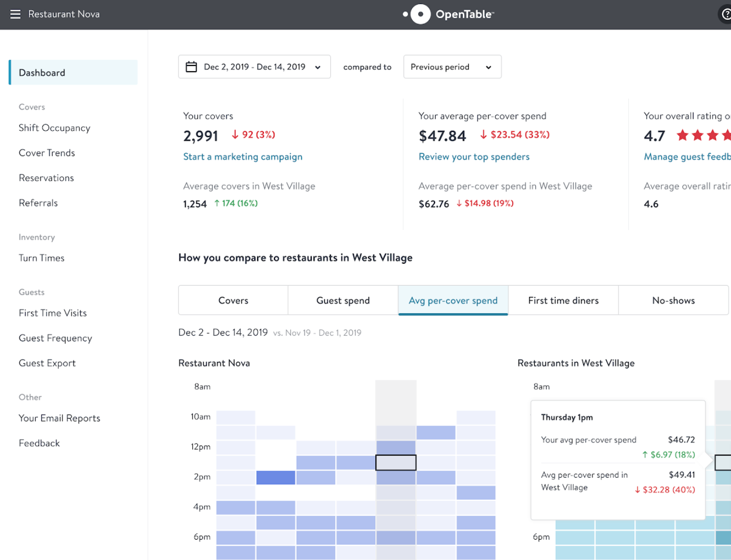This screenshot has width=731, height=560.
Task: Click the 1,254 West Village covers value
Action: point(195,204)
